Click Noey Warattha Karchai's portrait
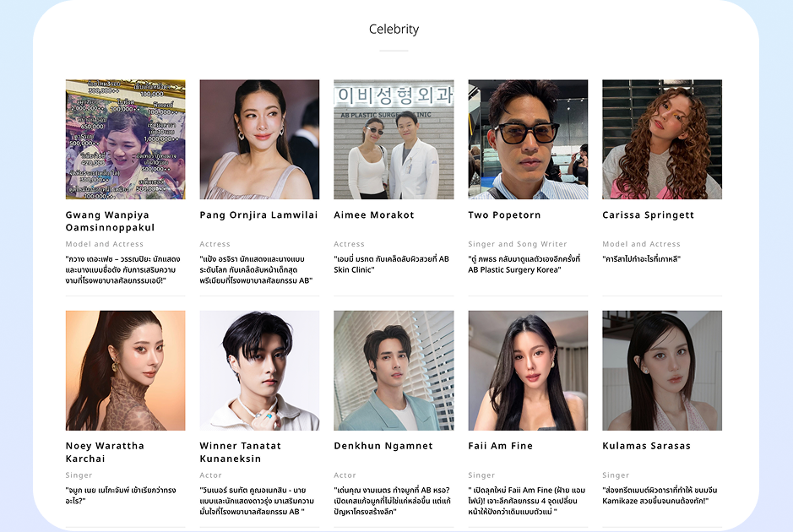 (126, 371)
